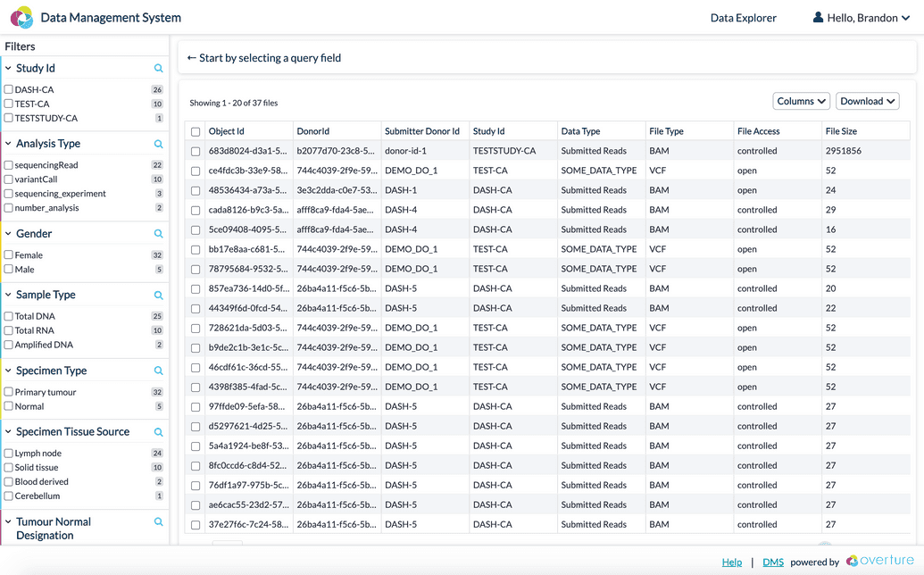Open the Download dropdown
Image resolution: width=924 pixels, height=575 pixels.
868,101
